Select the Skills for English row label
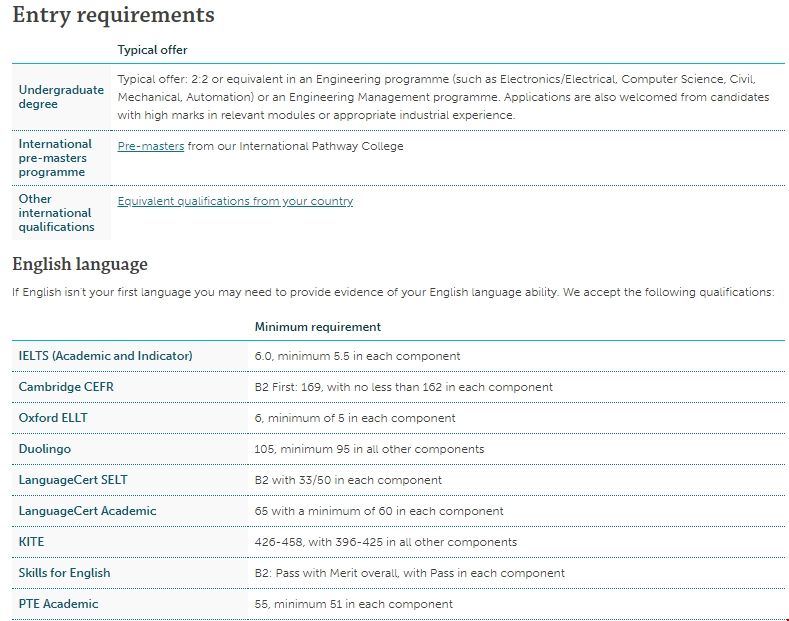This screenshot has width=789, height=621. 64,573
